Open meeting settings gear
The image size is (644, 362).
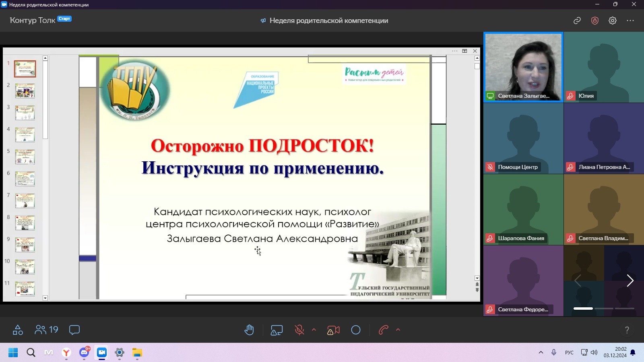coord(613,21)
